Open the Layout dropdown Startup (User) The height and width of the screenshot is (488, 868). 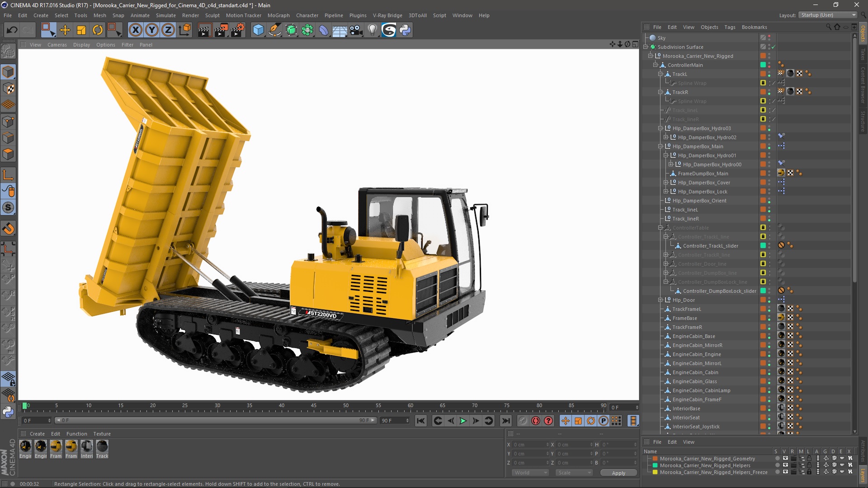(828, 15)
